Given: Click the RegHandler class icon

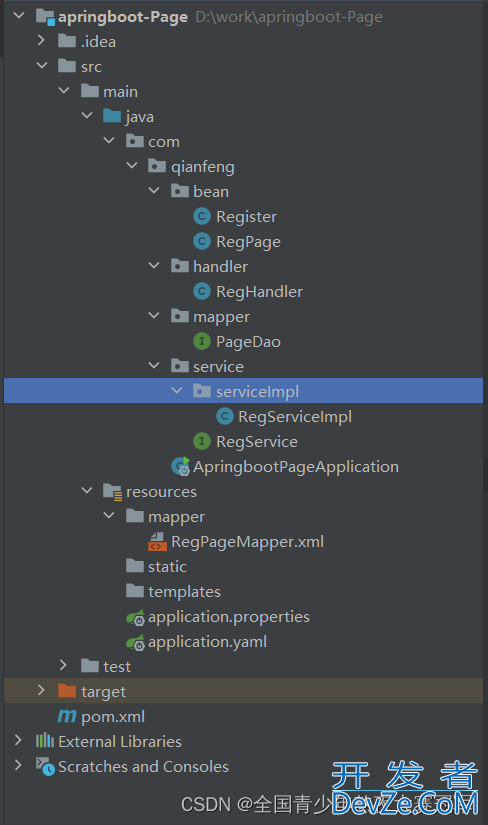Looking at the screenshot, I should (202, 291).
